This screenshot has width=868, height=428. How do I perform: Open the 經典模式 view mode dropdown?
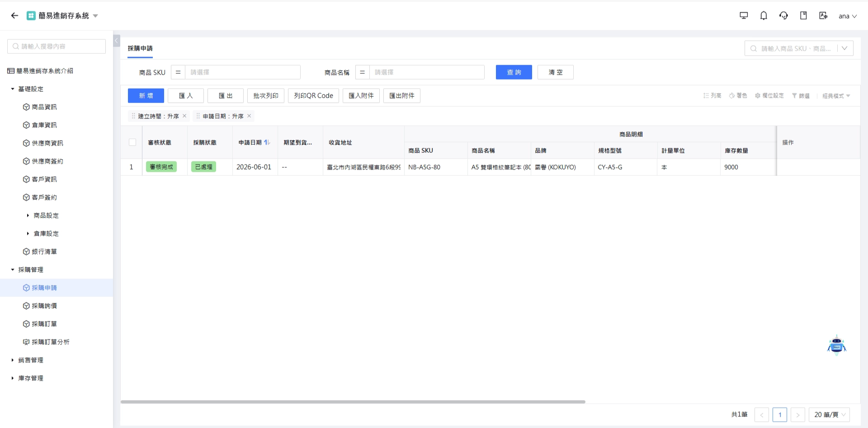[836, 96]
